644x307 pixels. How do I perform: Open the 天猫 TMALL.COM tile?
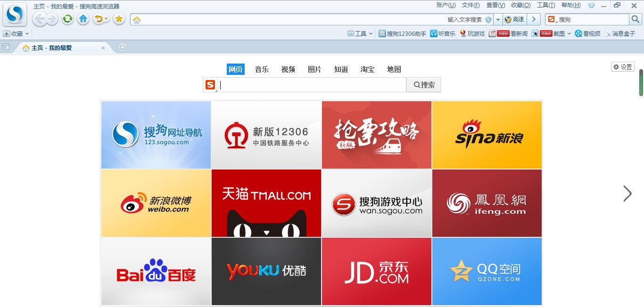[x=266, y=203]
